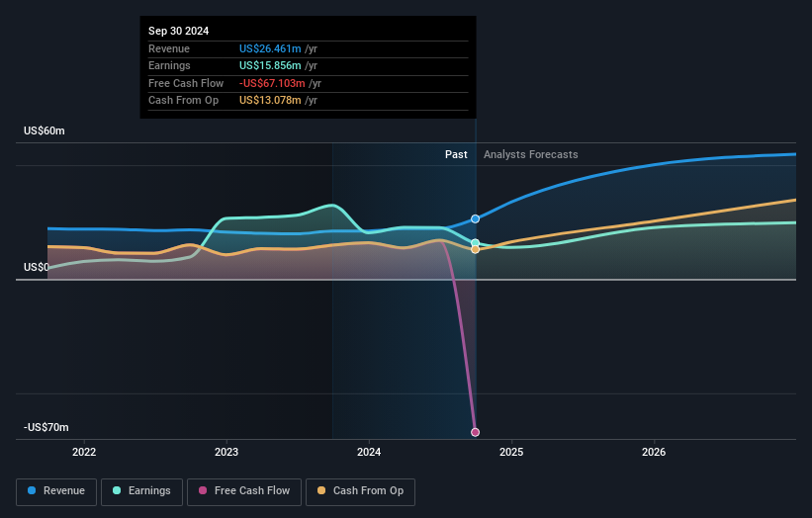Screen dimensions: 812x518
Task: Click the Analysts Forecasts label
Action: [531, 154]
